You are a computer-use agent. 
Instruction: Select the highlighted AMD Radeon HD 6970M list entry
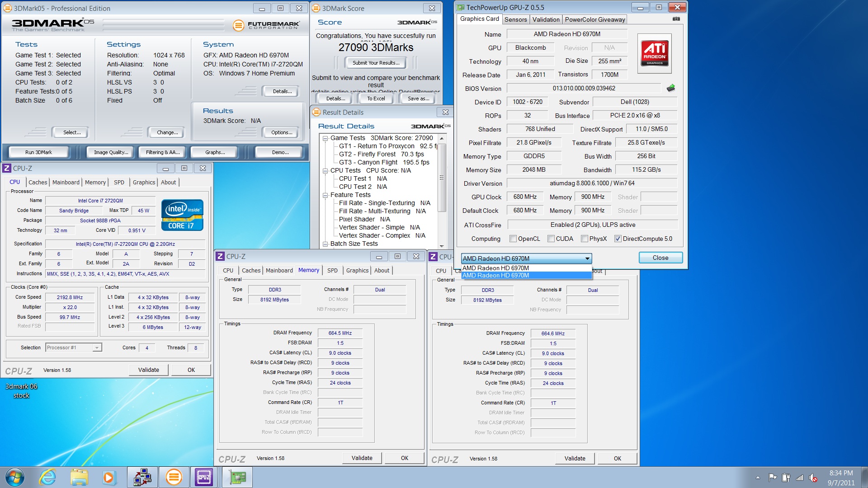[526, 275]
